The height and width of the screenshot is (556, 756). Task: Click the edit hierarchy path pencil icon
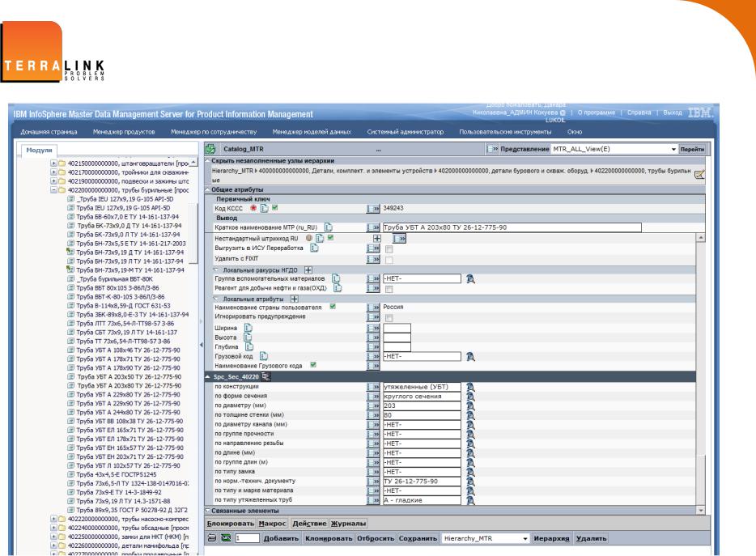699,175
